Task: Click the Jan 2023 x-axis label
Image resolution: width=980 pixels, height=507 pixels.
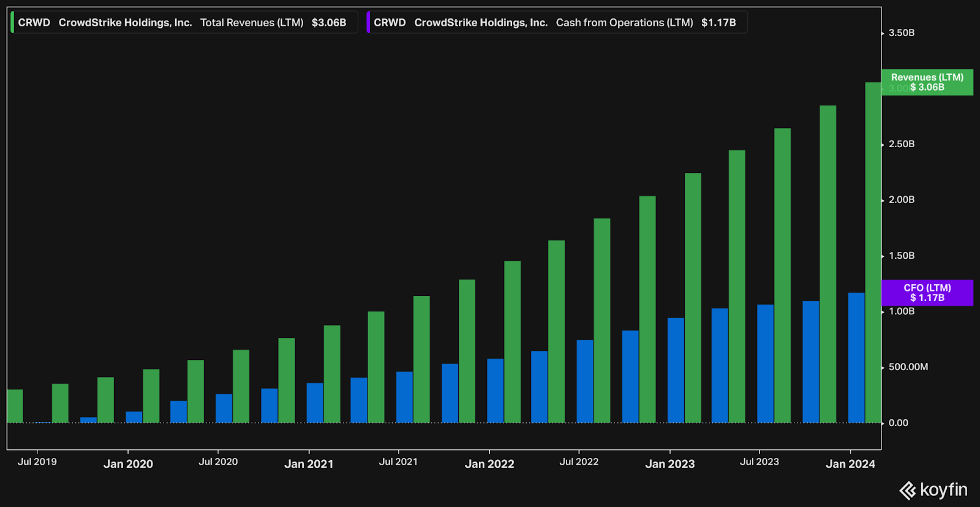Action: pyautogui.click(x=670, y=464)
